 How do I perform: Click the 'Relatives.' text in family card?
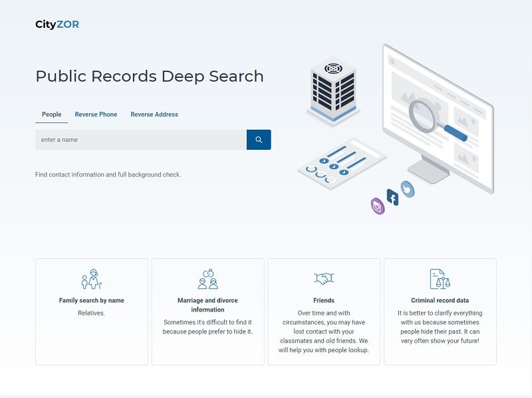pyautogui.click(x=92, y=313)
